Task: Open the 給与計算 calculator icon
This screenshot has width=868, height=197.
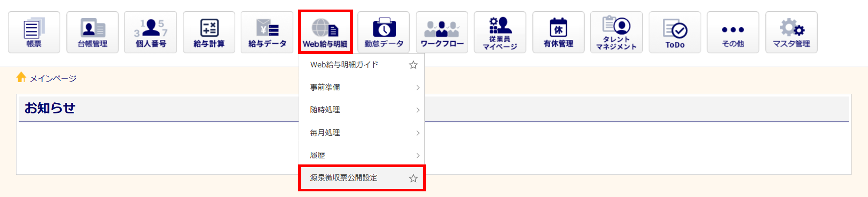Action: coord(209,33)
